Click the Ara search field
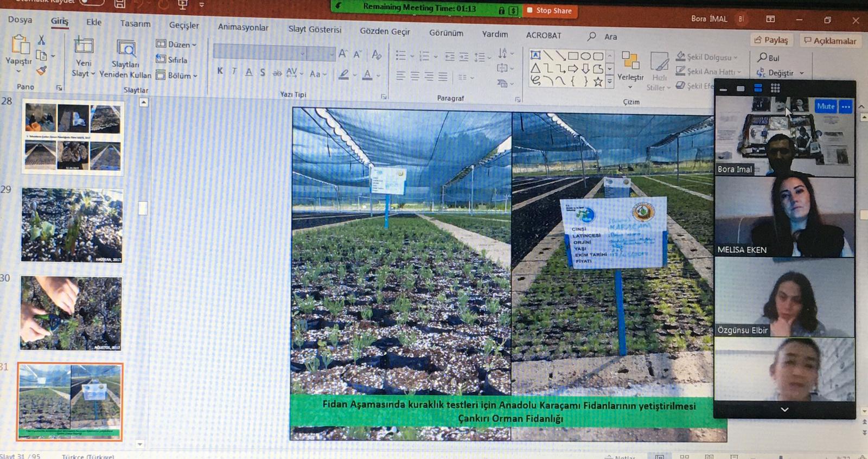The image size is (868, 459). pos(604,36)
